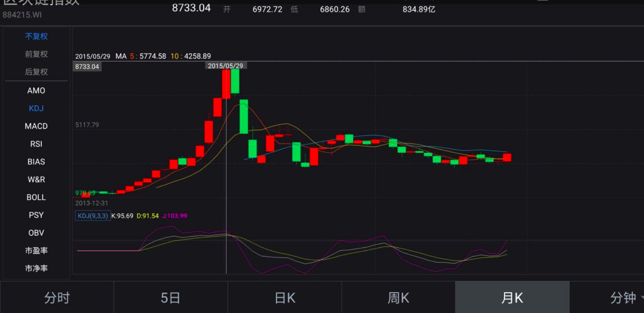Click the 2013-12-31 start date label

click(91, 203)
